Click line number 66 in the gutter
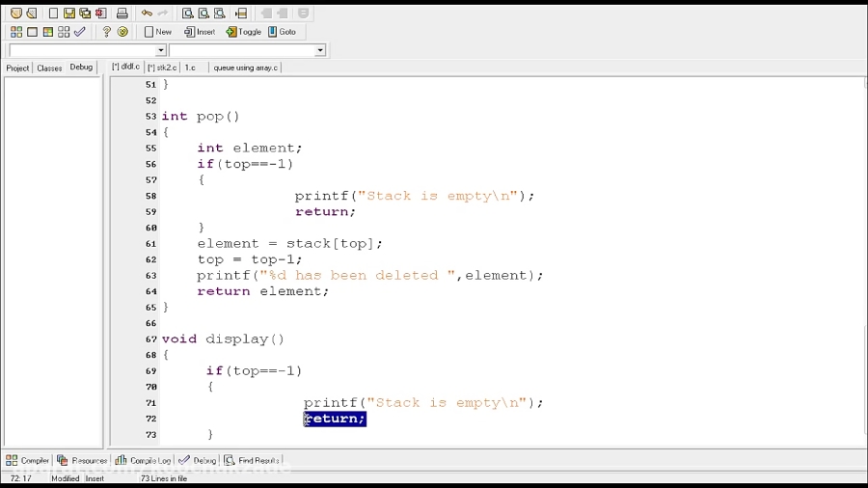This screenshot has height=488, width=868. [150, 323]
